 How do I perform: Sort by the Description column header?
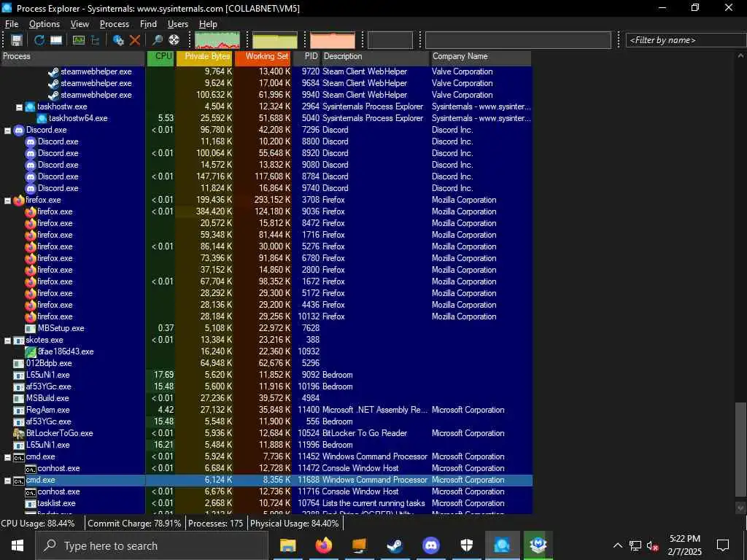[x=375, y=57]
